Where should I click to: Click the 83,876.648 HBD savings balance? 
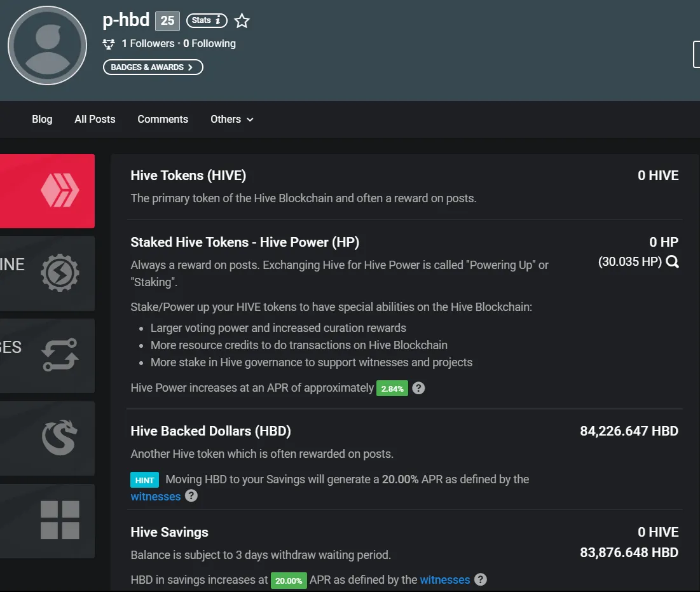point(629,553)
